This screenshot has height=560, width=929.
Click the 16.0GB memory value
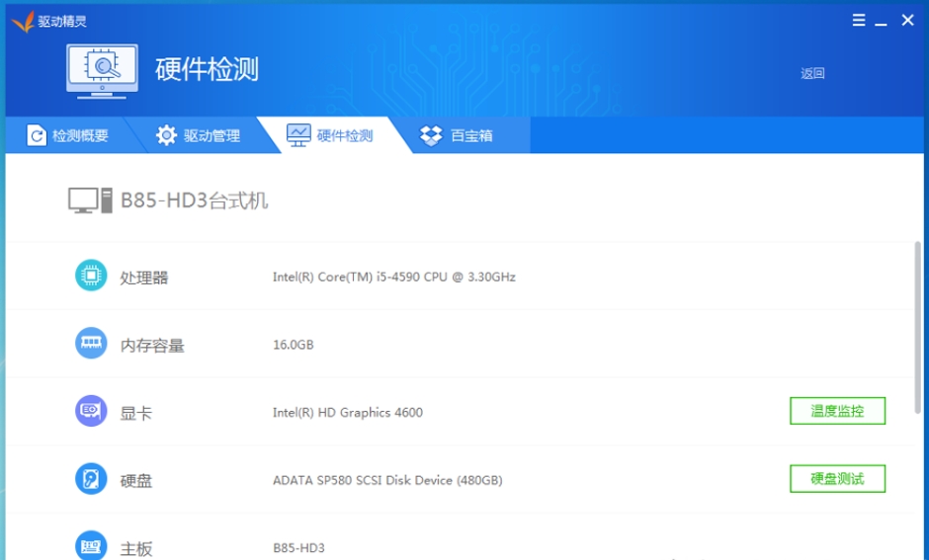tap(294, 345)
